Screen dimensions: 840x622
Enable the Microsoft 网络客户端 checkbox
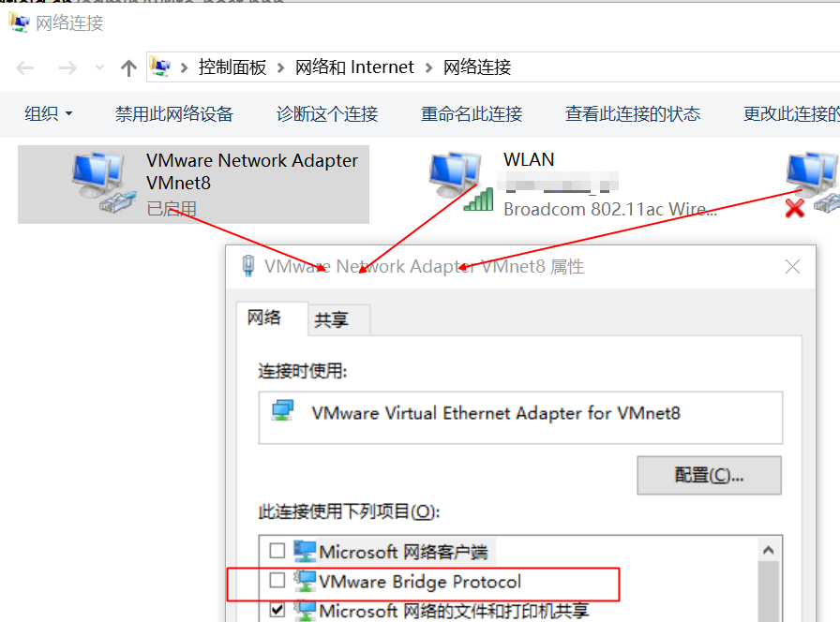pos(277,550)
